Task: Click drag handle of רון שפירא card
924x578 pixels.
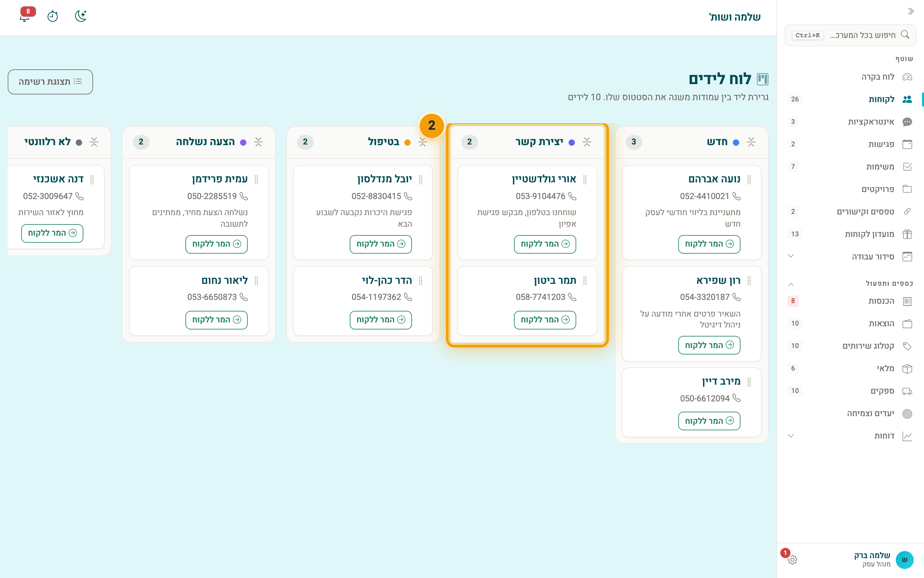Action: coord(749,281)
